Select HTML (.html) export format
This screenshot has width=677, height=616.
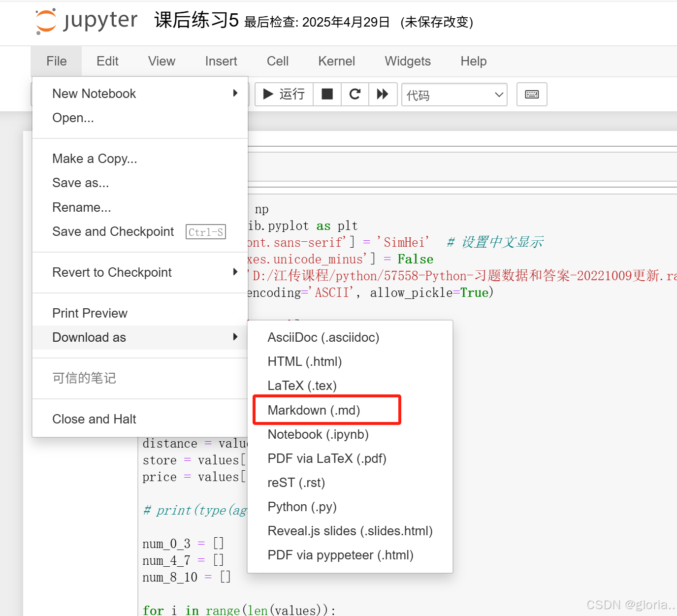point(304,361)
